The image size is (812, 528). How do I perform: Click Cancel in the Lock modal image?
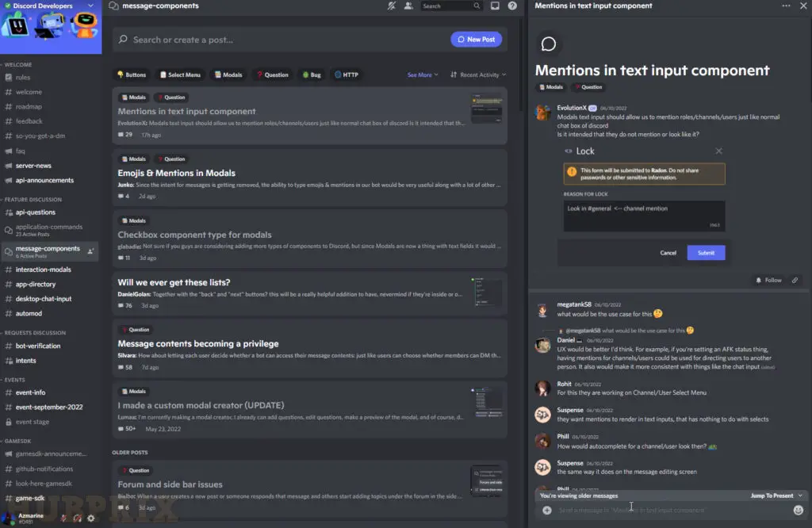pos(668,253)
